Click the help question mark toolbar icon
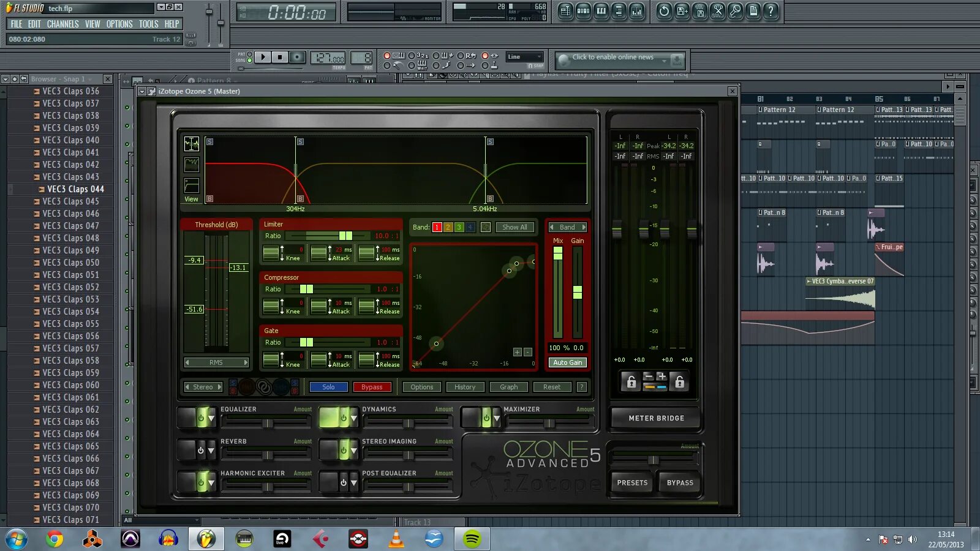 (x=771, y=11)
